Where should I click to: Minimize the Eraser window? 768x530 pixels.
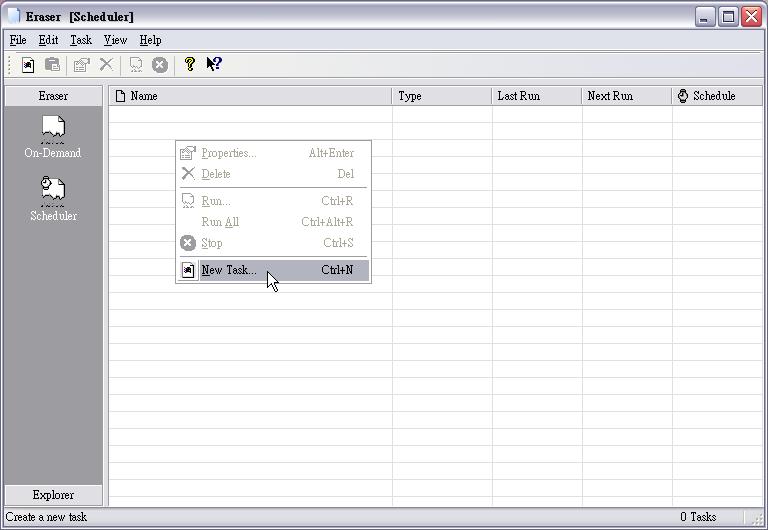click(x=705, y=17)
